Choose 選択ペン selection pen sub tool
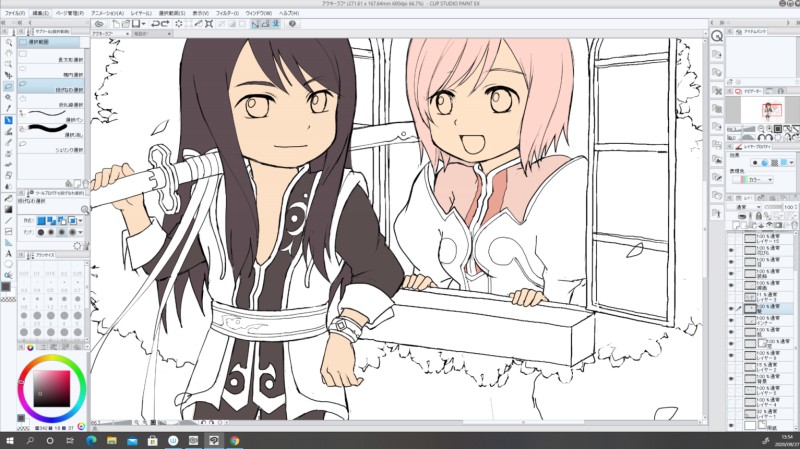 51,116
